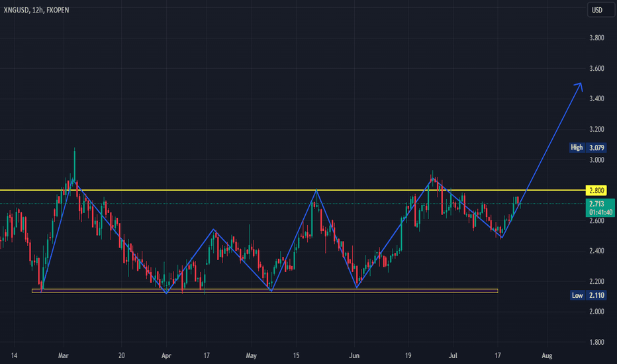Image resolution: width=617 pixels, height=364 pixels.
Task: Click the 3.800 price axis label
Action: pyautogui.click(x=596, y=38)
